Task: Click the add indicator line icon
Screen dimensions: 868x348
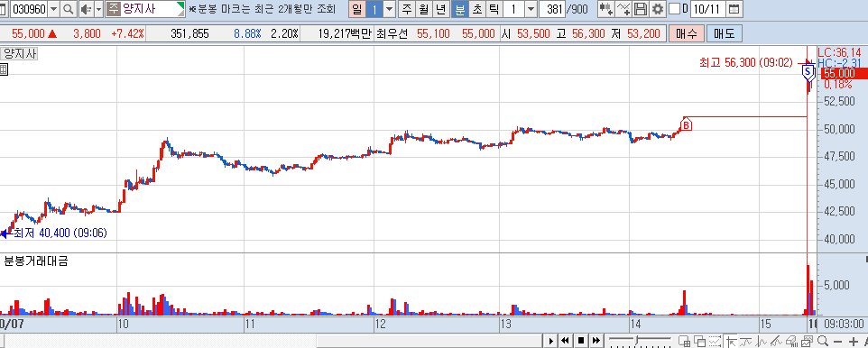Action: [623, 9]
